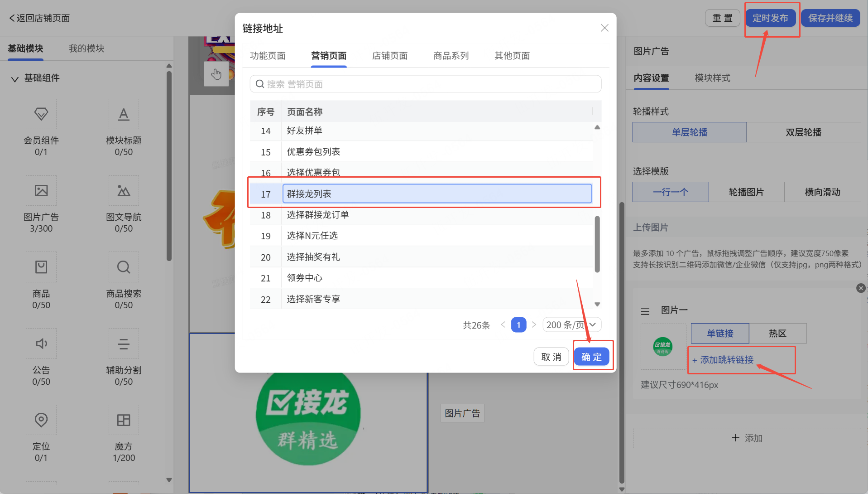Go to previous page of results
The width and height of the screenshot is (868, 494).
tap(503, 324)
